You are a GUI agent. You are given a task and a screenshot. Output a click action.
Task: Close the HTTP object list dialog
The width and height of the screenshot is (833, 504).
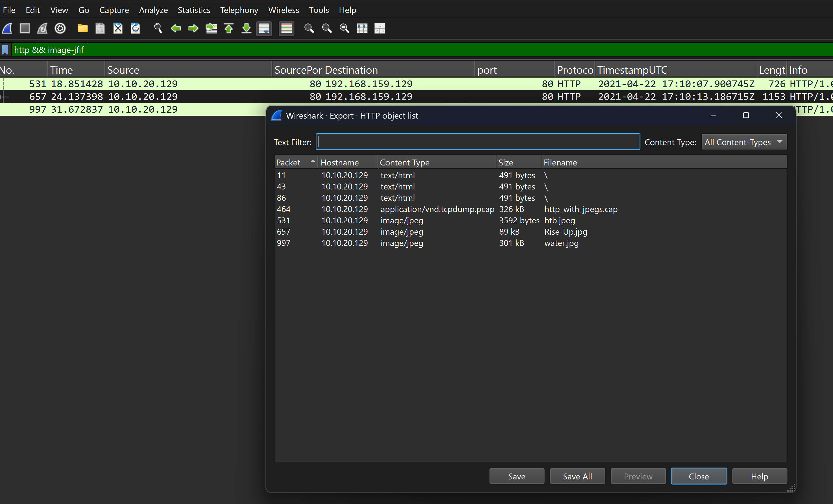(699, 476)
